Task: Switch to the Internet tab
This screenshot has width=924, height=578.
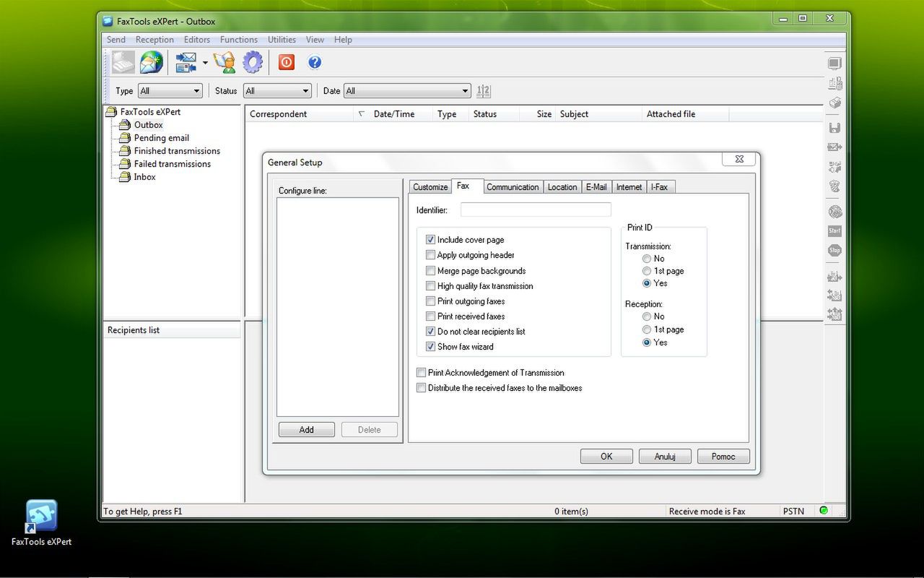Action: [629, 187]
